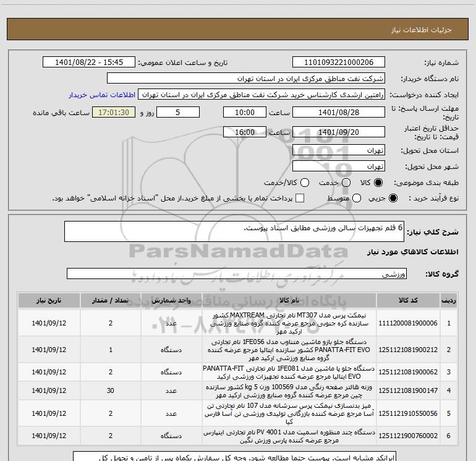The height and width of the screenshot is (461, 476).
Task: Click the remaining time field 17:01:30
Action: click(114, 112)
